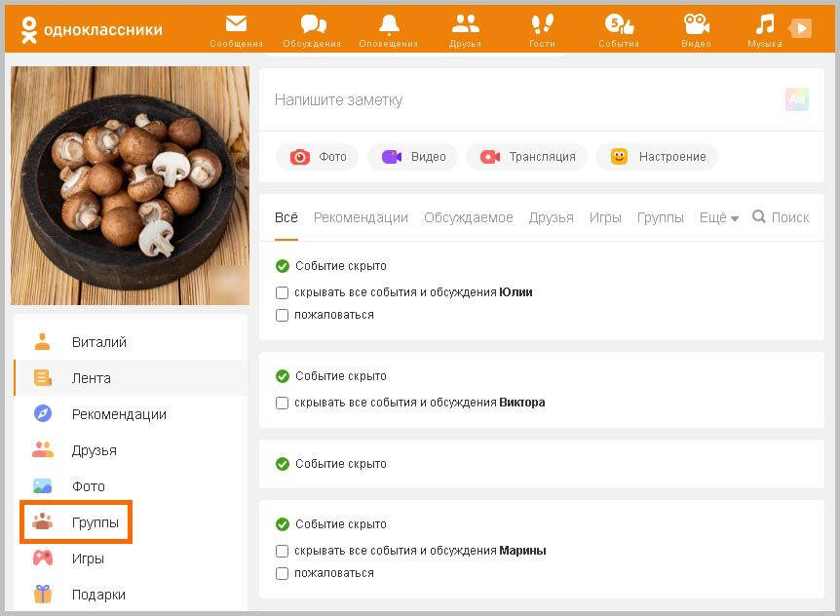This screenshot has width=840, height=616.
Task: Click Трансляция button label
Action: tap(542, 157)
